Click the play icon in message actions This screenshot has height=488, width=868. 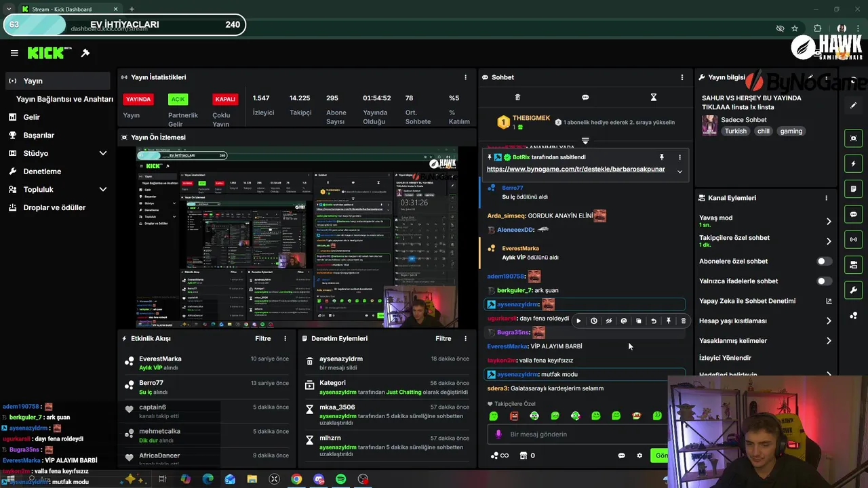click(578, 321)
